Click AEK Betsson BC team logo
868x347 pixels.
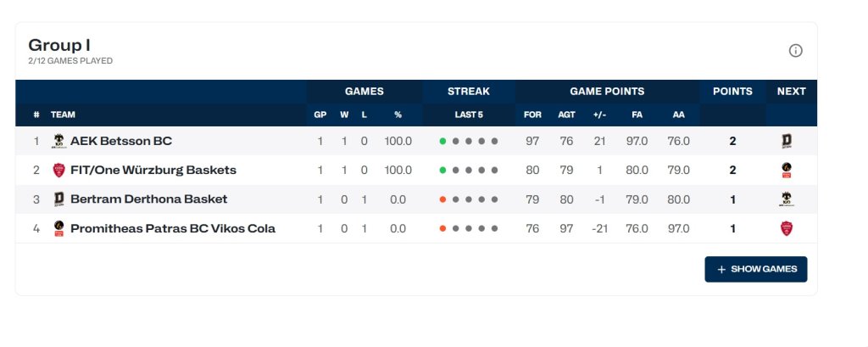59,141
